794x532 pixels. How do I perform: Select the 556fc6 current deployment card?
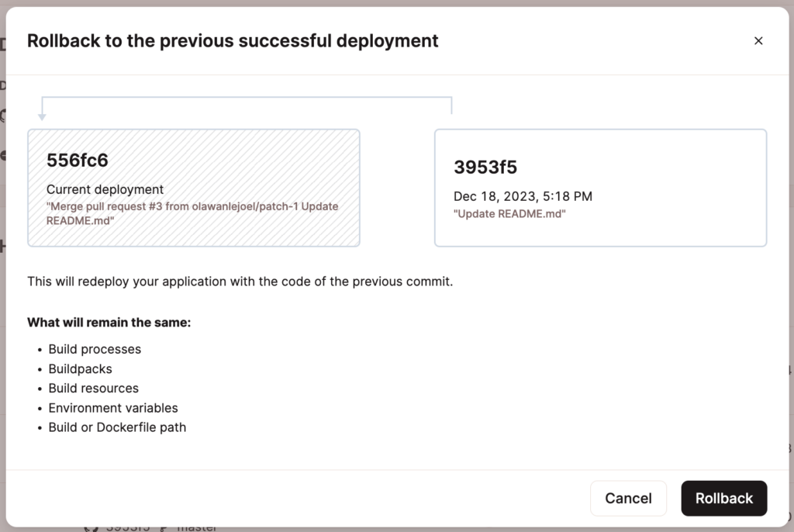coord(193,188)
